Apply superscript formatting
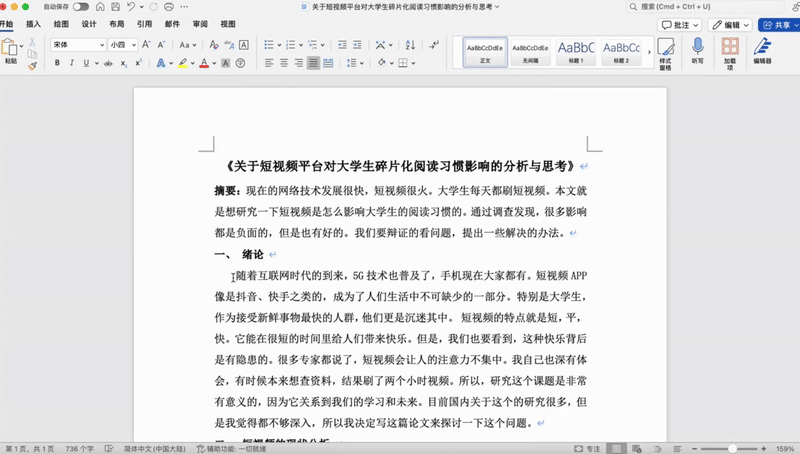 point(138,63)
